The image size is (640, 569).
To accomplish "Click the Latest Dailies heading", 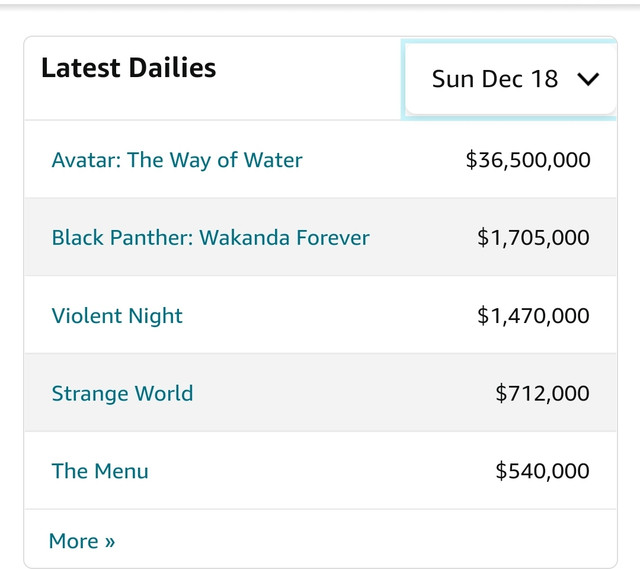I will [128, 68].
